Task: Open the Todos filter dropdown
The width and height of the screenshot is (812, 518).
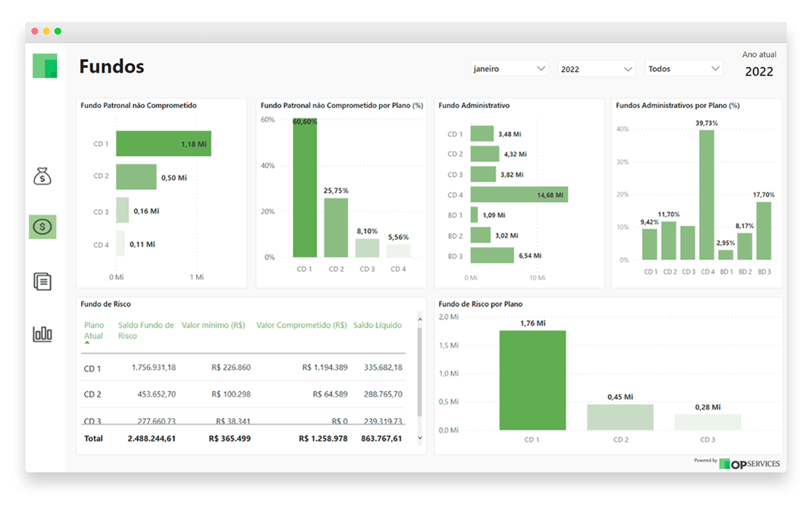Action: point(684,69)
